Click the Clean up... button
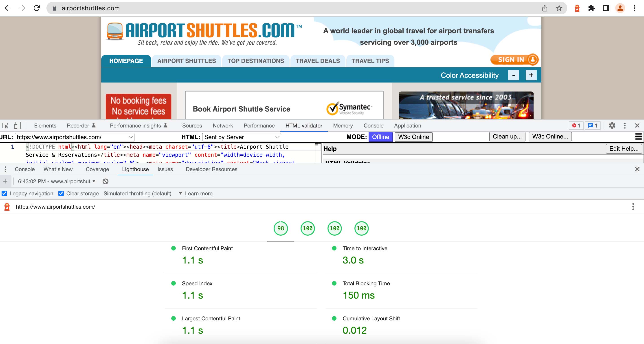644x344 pixels. [507, 136]
